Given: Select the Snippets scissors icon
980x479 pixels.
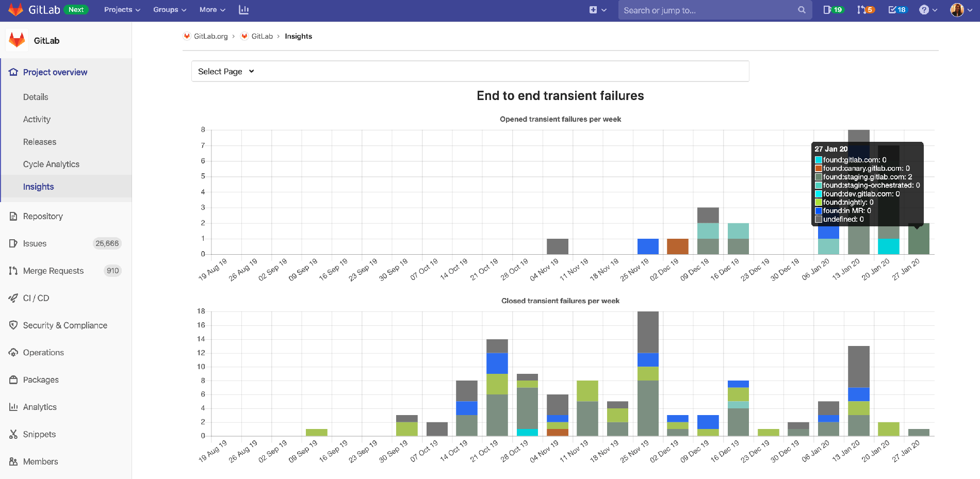Looking at the screenshot, I should [13, 434].
